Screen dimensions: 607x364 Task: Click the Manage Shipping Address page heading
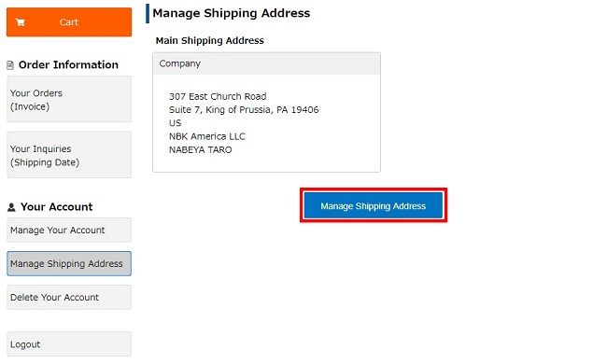(231, 13)
